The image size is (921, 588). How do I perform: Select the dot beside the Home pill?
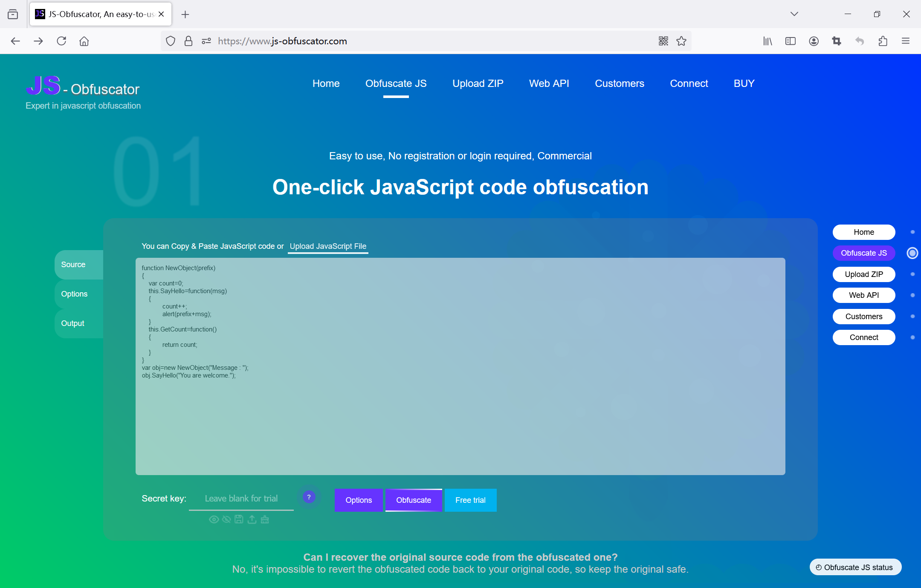point(912,232)
